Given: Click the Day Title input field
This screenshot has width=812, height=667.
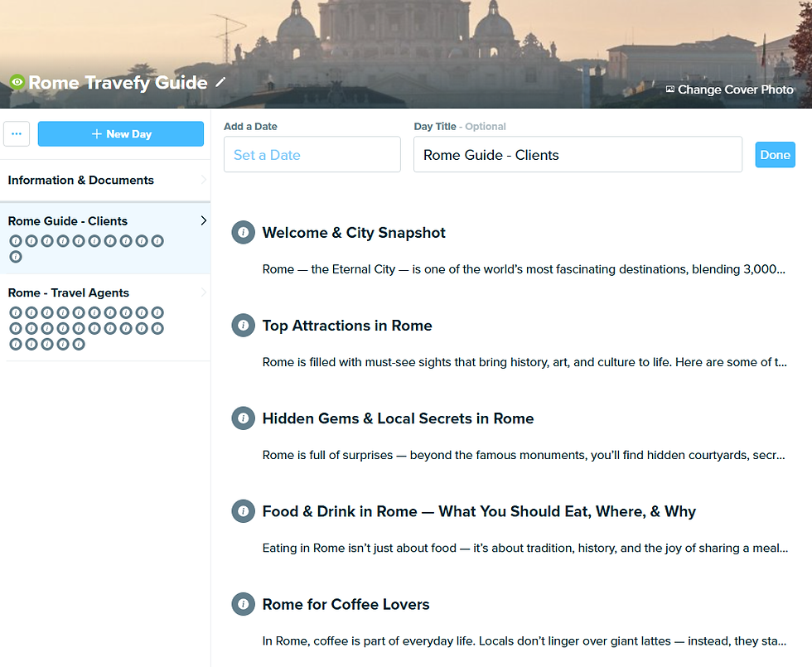Looking at the screenshot, I should pos(578,154).
